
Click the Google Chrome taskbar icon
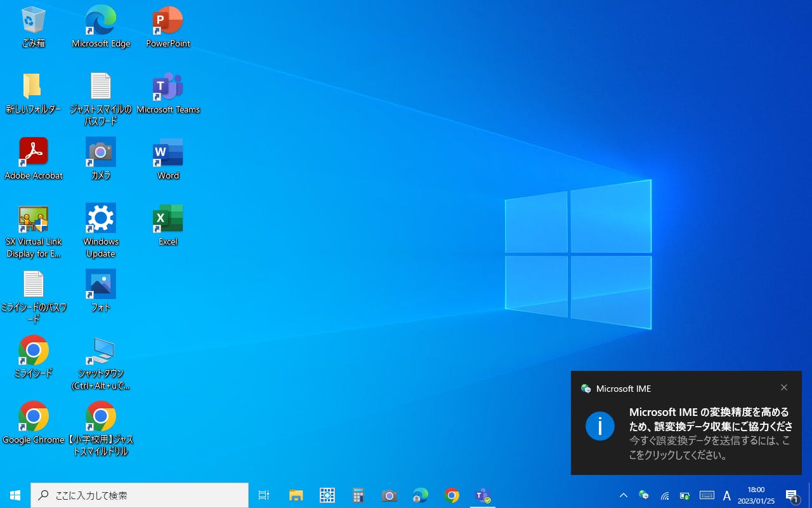tap(452, 495)
